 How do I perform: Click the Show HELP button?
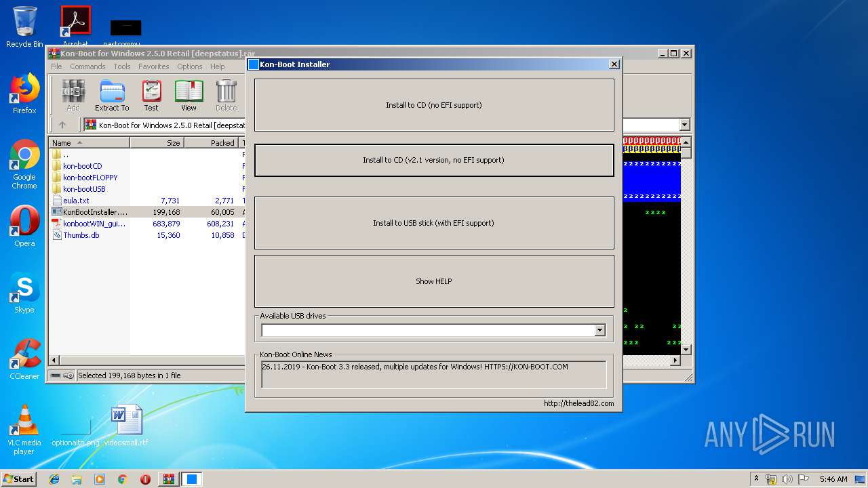[x=434, y=281]
